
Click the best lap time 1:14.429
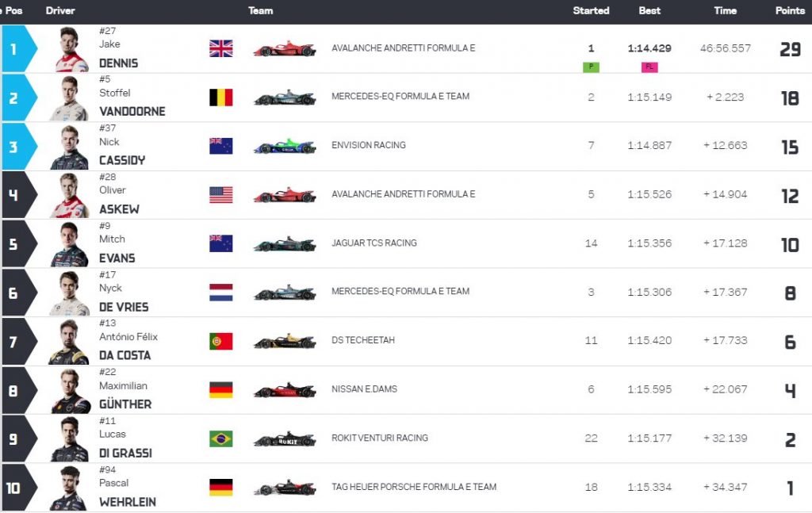tap(649, 48)
